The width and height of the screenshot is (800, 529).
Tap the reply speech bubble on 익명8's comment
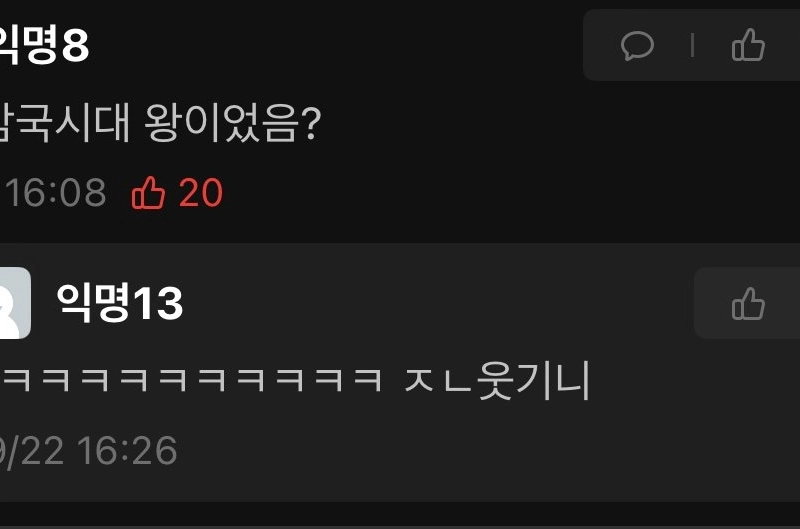coord(637,45)
